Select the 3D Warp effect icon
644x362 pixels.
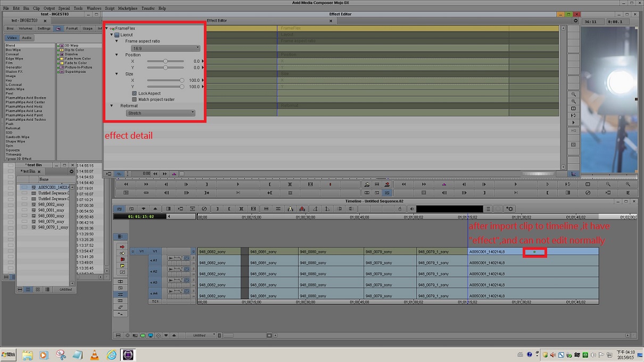pos(61,46)
